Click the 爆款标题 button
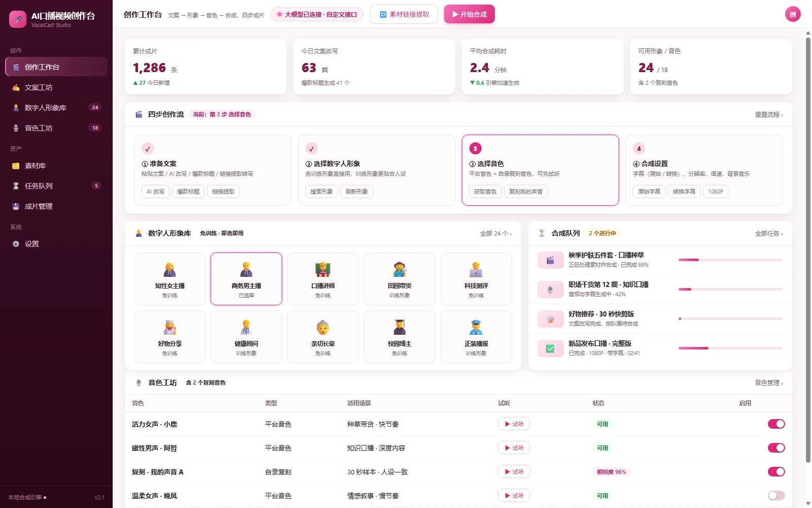The image size is (812, 508). point(188,192)
